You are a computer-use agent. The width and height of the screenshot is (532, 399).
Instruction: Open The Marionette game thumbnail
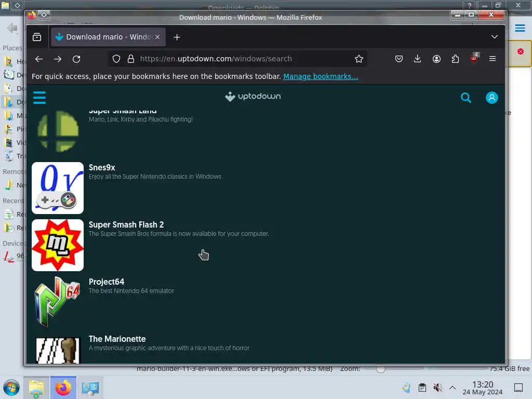pyautogui.click(x=58, y=351)
